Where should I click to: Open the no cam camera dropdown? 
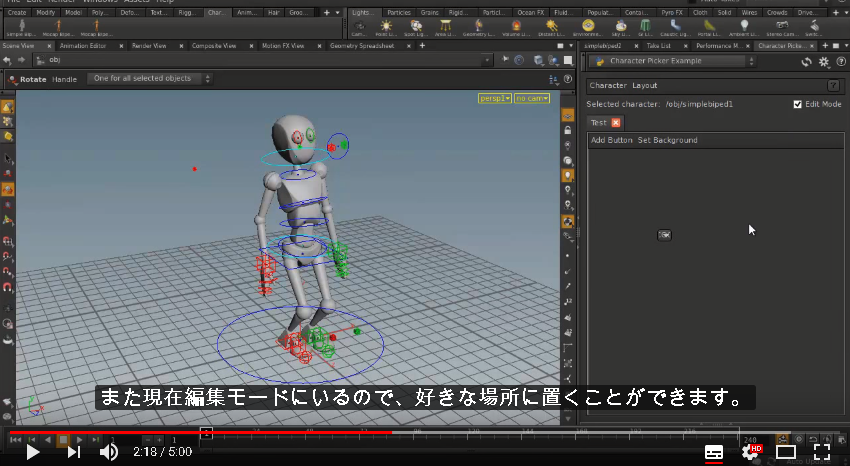(532, 98)
